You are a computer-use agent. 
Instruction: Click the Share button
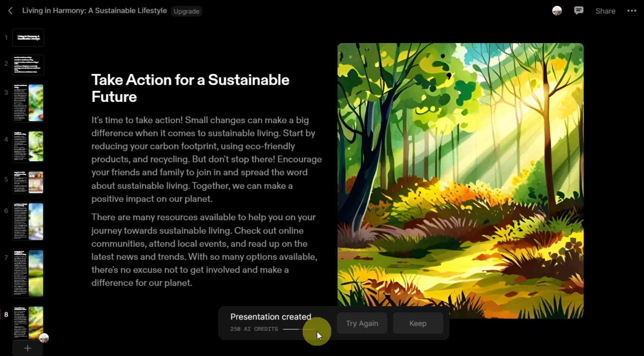[605, 11]
